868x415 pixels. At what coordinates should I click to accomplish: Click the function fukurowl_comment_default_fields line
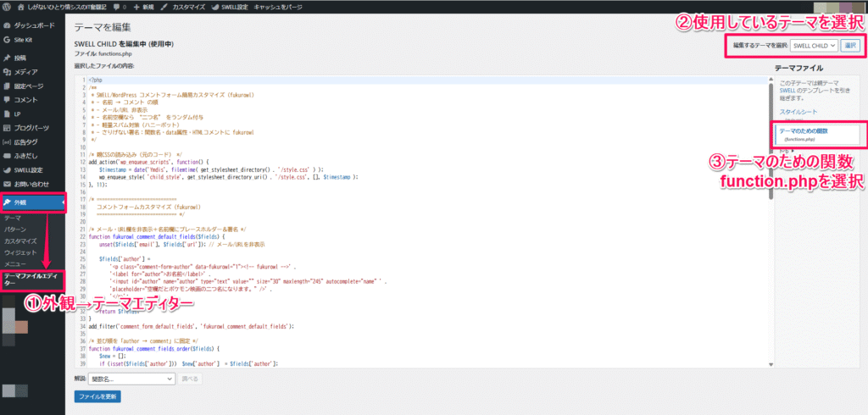click(x=156, y=236)
